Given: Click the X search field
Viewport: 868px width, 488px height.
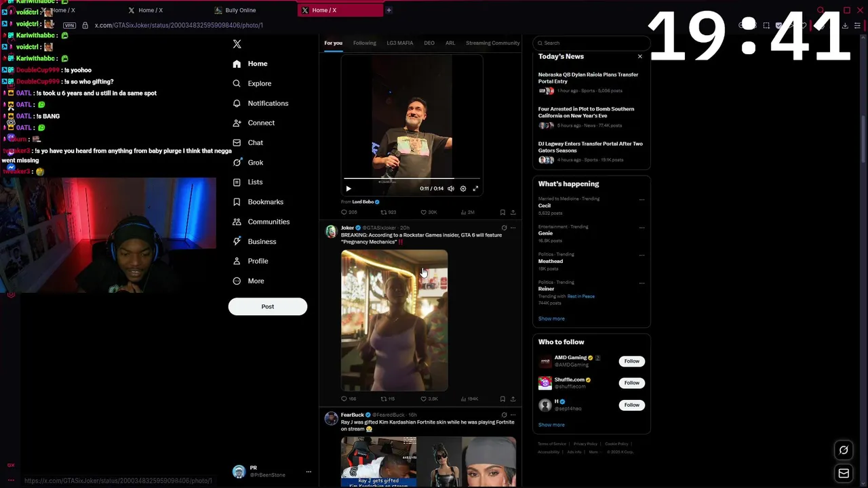Looking at the screenshot, I should click(x=591, y=43).
